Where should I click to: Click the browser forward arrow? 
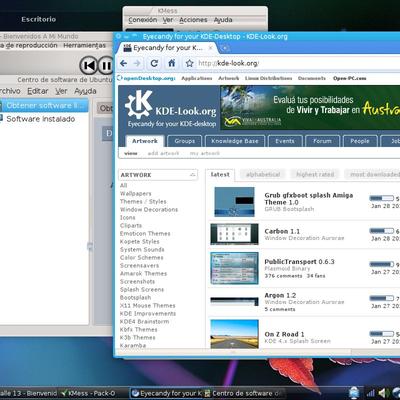(x=137, y=63)
